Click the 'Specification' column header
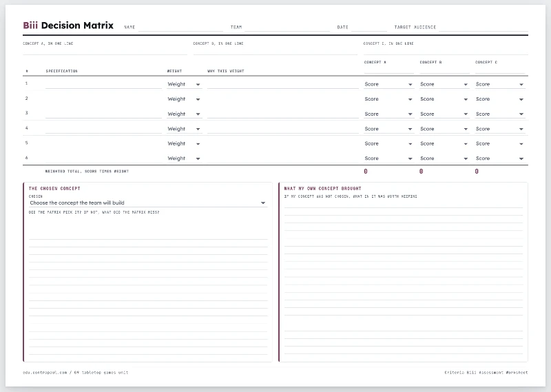This screenshot has height=392, width=551. [61, 71]
